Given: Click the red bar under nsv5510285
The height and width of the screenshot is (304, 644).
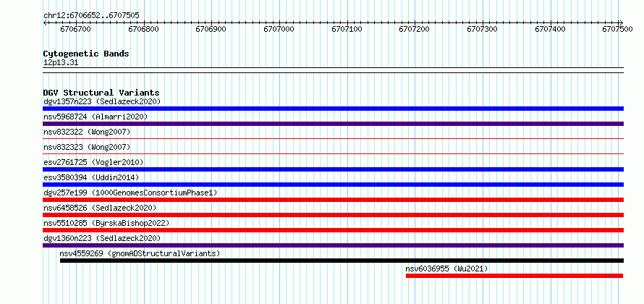Looking at the screenshot, I should click(333, 230).
